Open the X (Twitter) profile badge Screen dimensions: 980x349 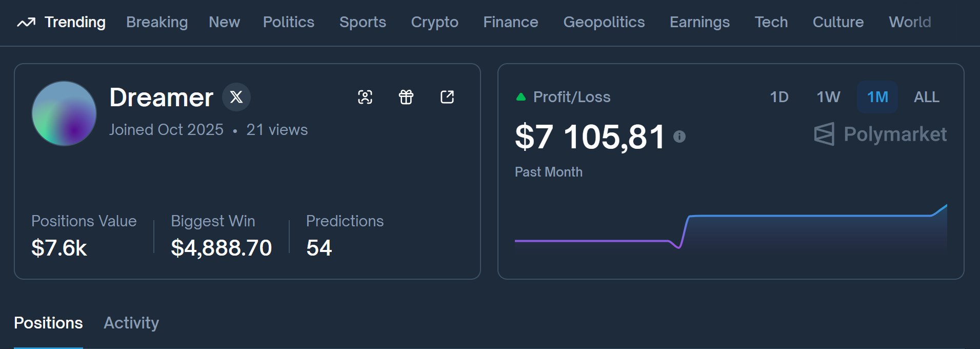pos(236,97)
